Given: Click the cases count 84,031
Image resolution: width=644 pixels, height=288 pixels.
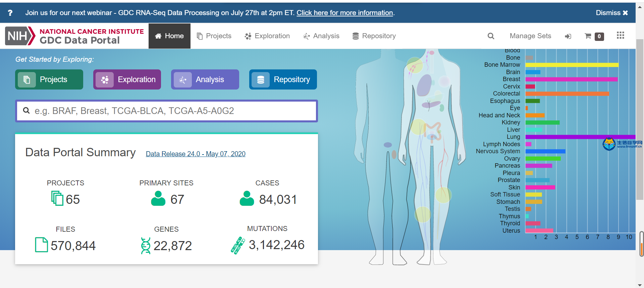Looking at the screenshot, I should coord(278,199).
